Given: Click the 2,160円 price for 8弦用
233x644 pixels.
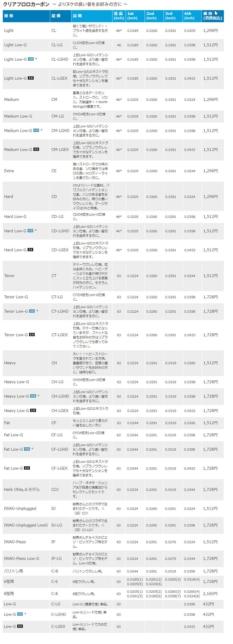Looking at the screenshot, I should pyautogui.click(x=210, y=593).
